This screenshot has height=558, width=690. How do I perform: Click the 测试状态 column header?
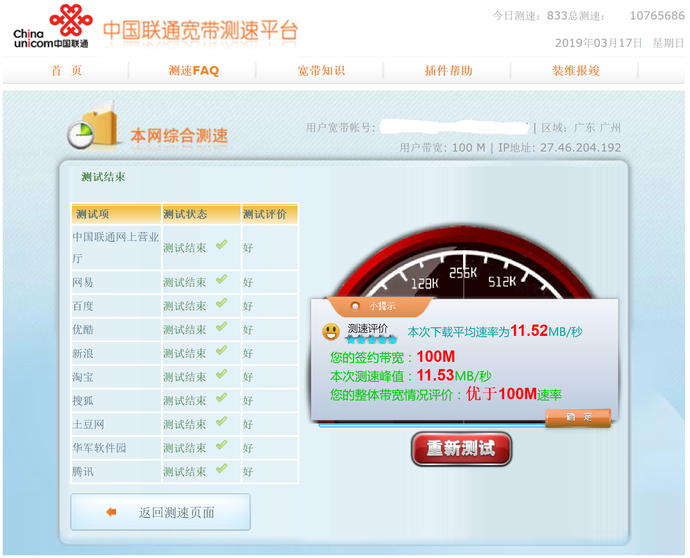coord(185,214)
